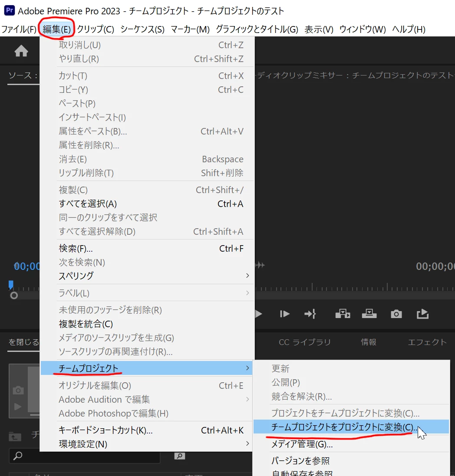Open the ウィンドウ(W) menu
Screen dimensions: 455x476
coord(363,29)
